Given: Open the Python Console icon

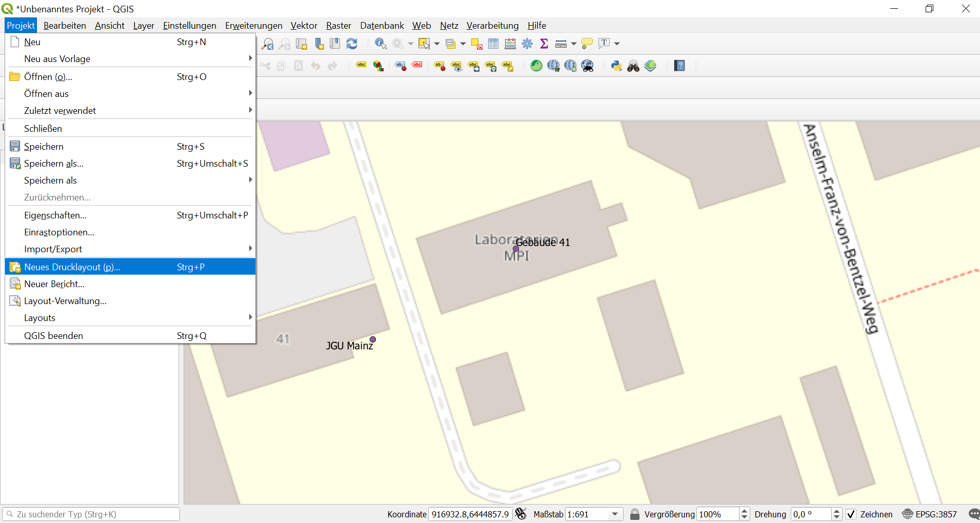Looking at the screenshot, I should [616, 66].
